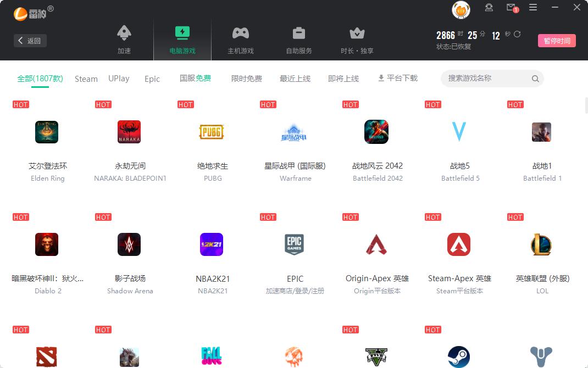Select the EPIC Games store icon
The width and height of the screenshot is (588, 368).
pyautogui.click(x=295, y=244)
